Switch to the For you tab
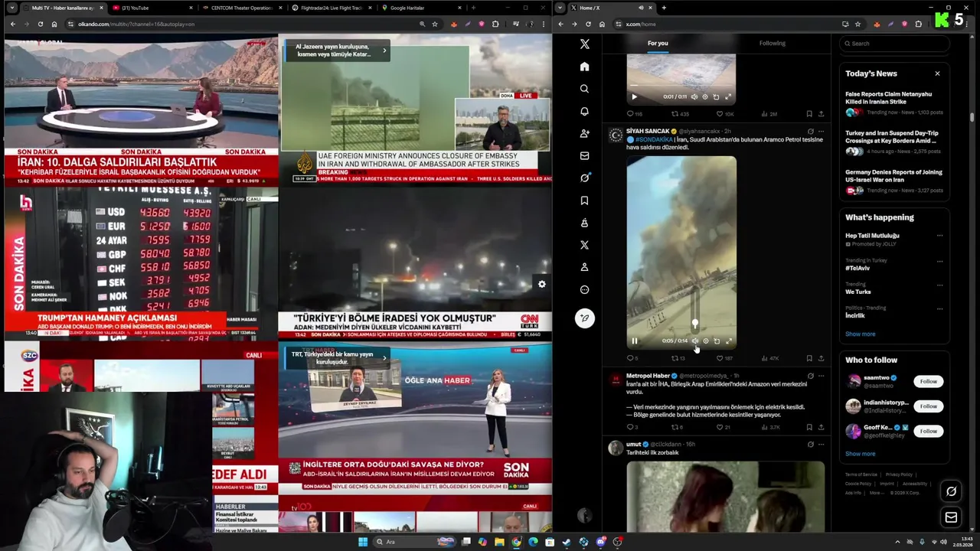Viewport: 980px width, 551px height. [x=658, y=43]
